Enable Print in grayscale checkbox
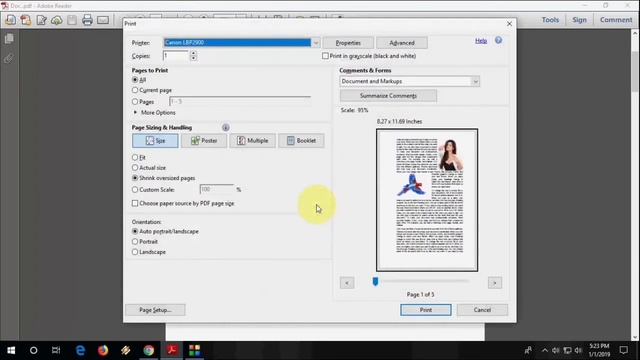 tap(325, 56)
